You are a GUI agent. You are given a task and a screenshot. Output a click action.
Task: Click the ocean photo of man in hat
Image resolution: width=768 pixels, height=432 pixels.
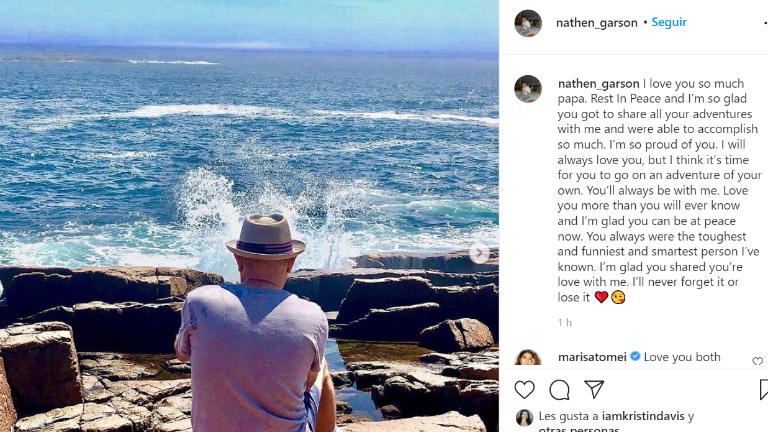(x=249, y=216)
